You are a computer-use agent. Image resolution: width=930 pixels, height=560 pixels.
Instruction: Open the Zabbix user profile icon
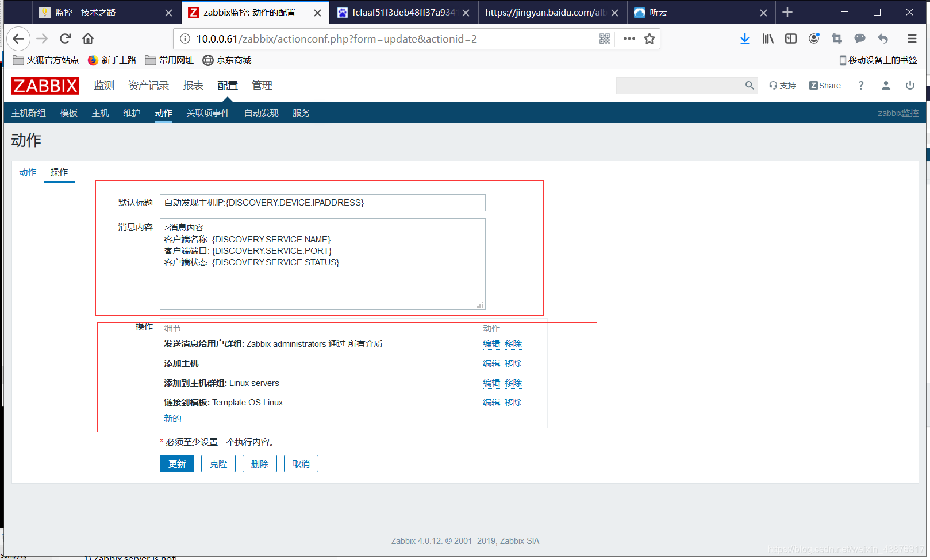click(x=886, y=85)
